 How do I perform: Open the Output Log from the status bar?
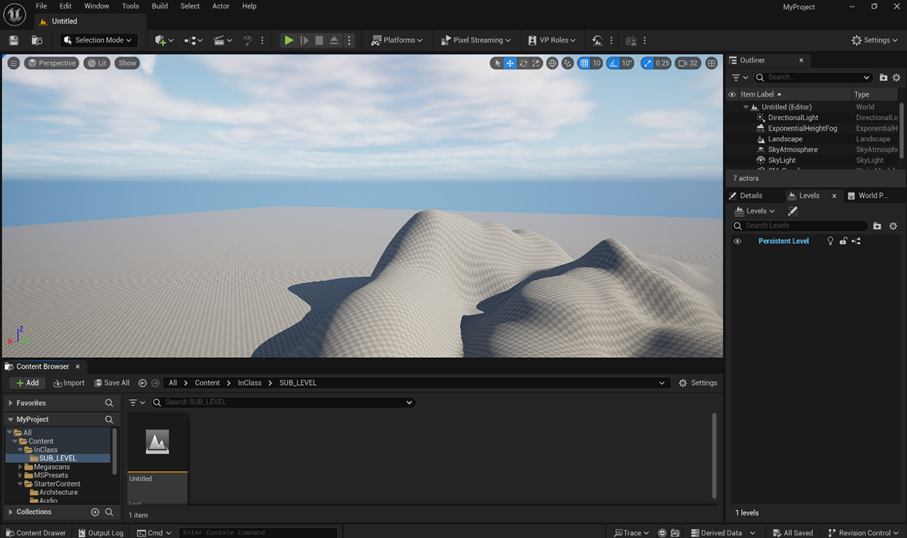pyautogui.click(x=101, y=533)
